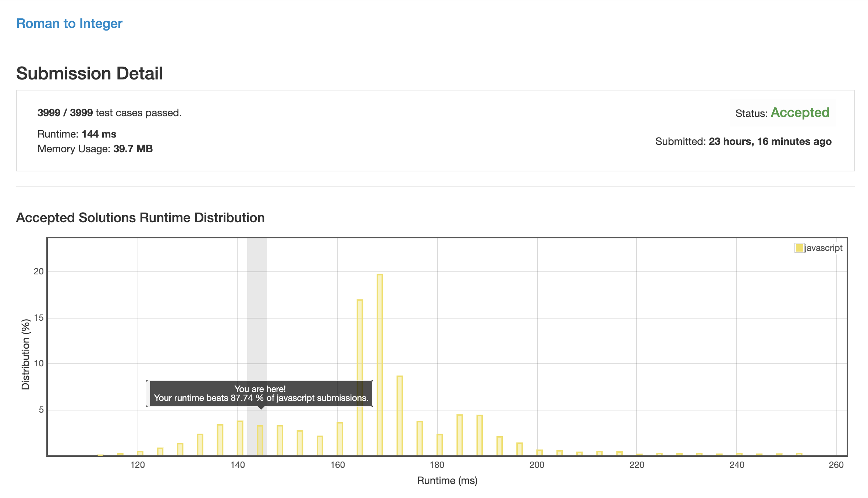
Task: Click the Accepted status text
Action: [800, 113]
